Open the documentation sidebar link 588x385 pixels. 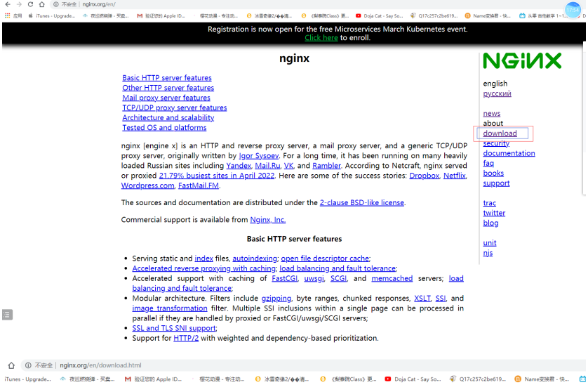click(509, 153)
